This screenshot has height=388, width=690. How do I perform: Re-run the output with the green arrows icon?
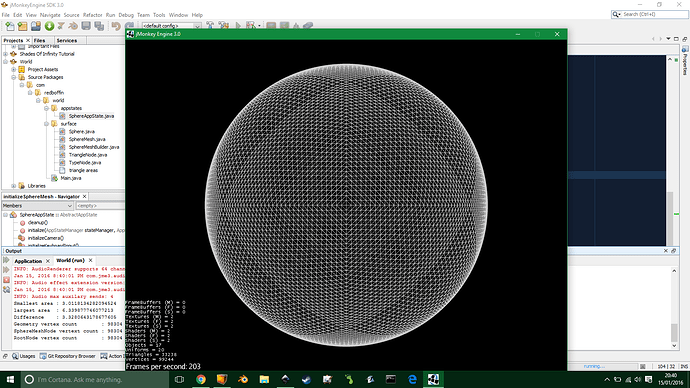coord(6,260)
